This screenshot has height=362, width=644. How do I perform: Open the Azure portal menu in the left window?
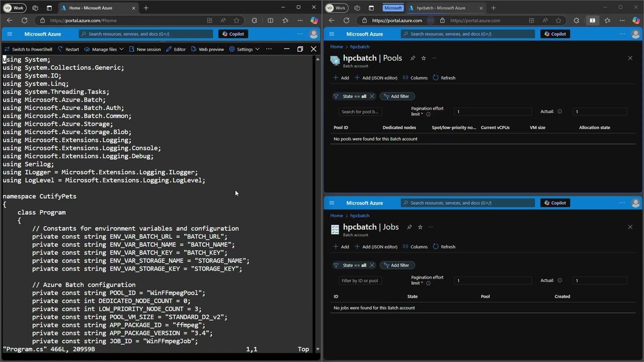[x=10, y=34]
